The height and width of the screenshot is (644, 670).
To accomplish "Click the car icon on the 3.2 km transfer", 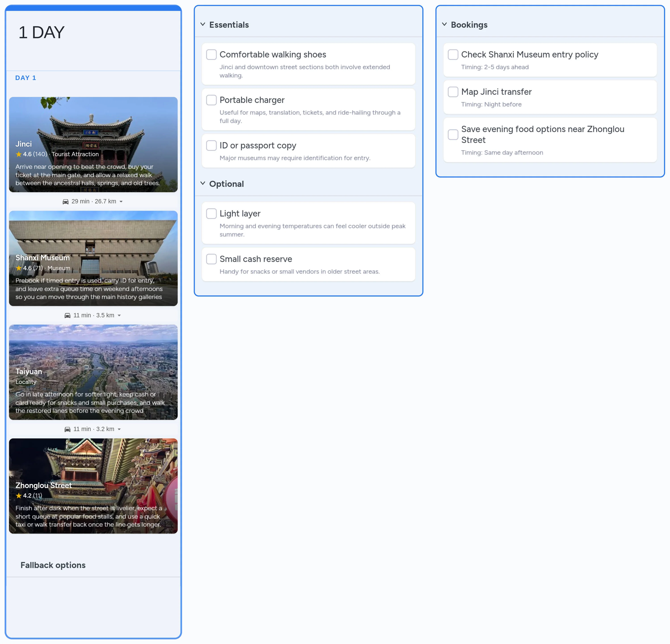I will (67, 429).
